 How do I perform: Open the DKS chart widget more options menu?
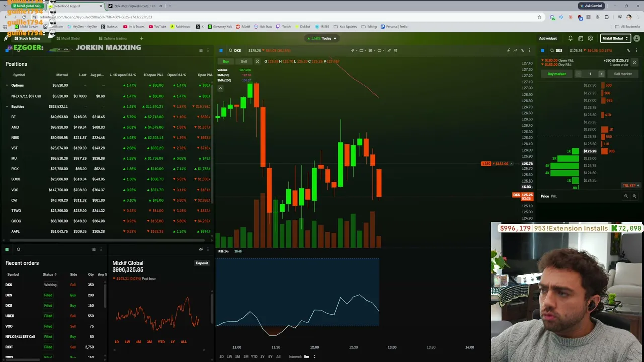click(x=529, y=50)
